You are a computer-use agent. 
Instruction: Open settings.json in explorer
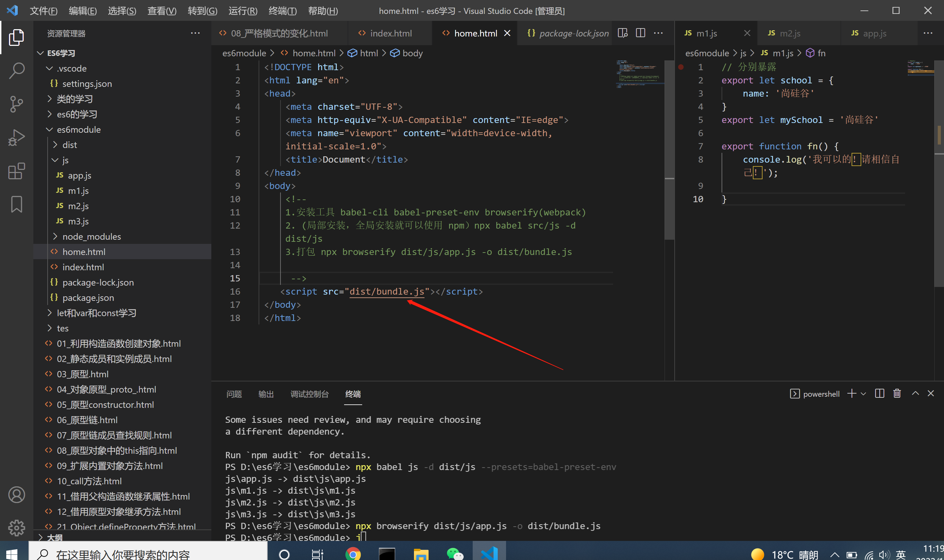click(x=122, y=84)
